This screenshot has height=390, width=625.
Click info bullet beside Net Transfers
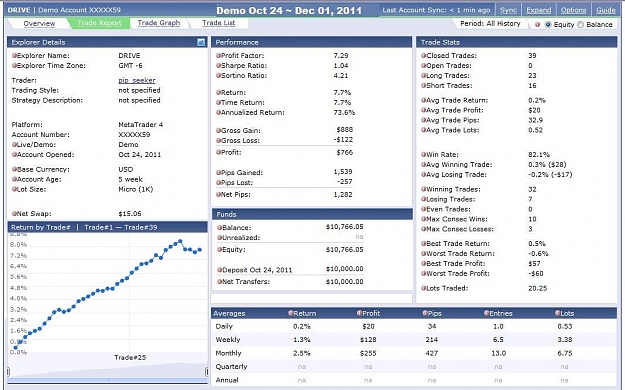pos(220,282)
